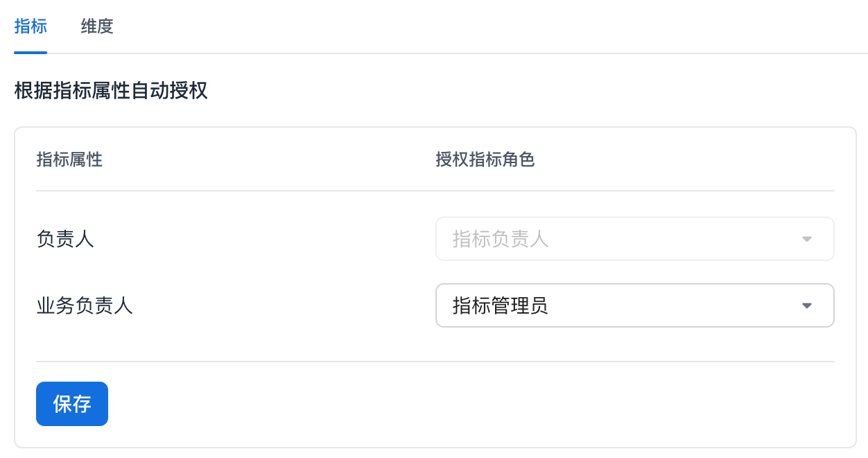Select the 根据指标属性自动授权 heading

pyautogui.click(x=111, y=91)
